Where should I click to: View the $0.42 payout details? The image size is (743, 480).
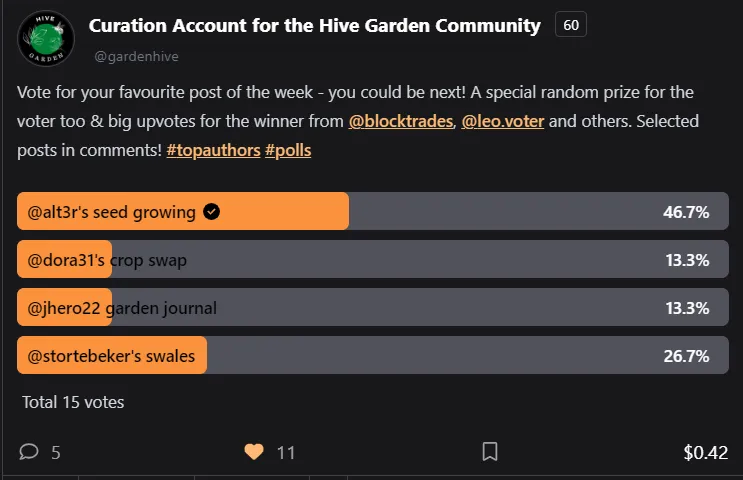[706, 453]
